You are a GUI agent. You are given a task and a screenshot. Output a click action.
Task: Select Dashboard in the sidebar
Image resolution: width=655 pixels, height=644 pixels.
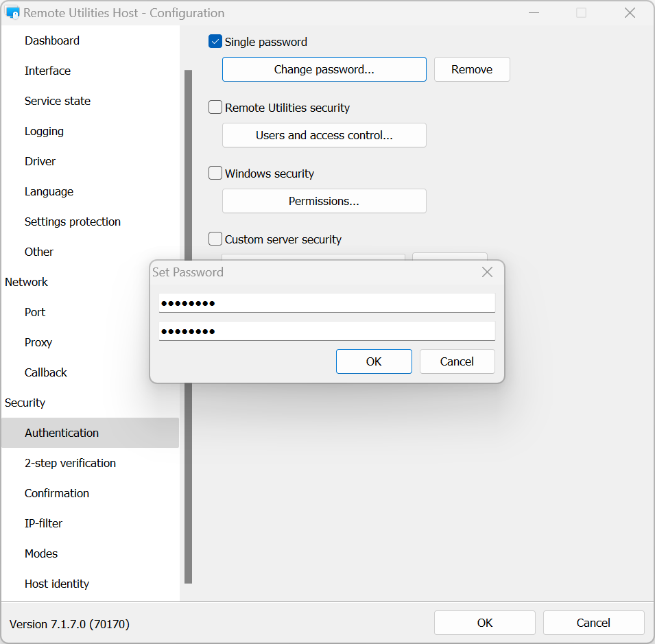pos(52,40)
